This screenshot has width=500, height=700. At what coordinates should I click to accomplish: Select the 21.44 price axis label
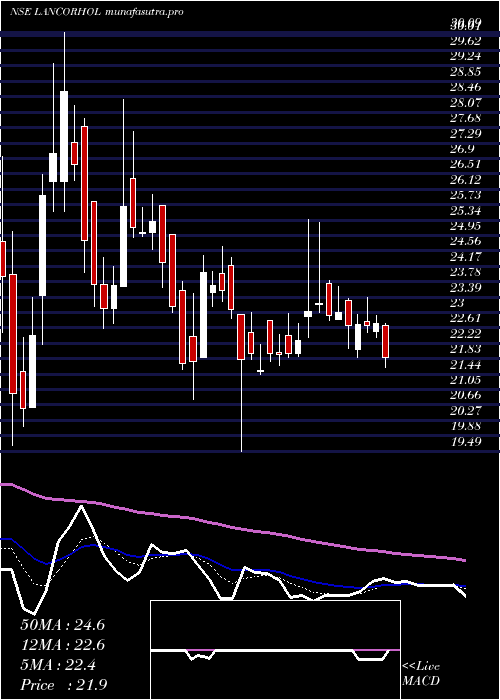pos(466,365)
